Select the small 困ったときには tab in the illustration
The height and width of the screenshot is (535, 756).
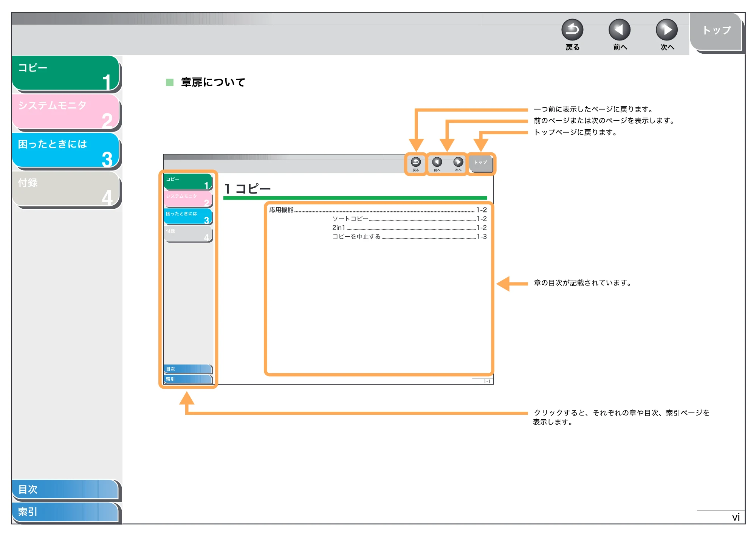point(188,216)
